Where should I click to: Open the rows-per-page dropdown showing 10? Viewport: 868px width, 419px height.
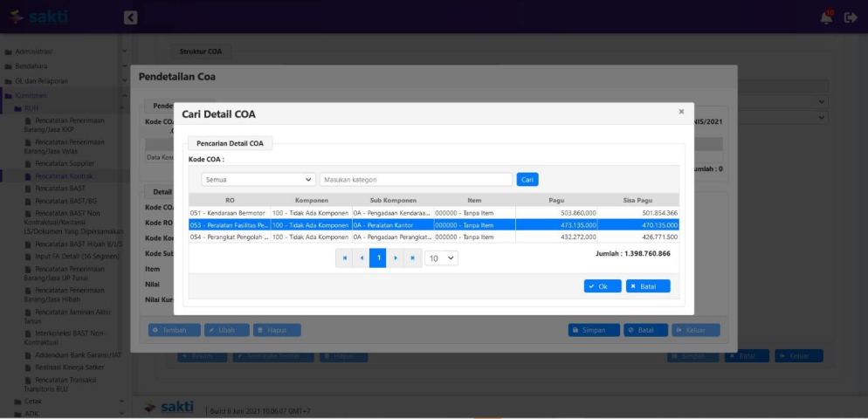click(441, 258)
